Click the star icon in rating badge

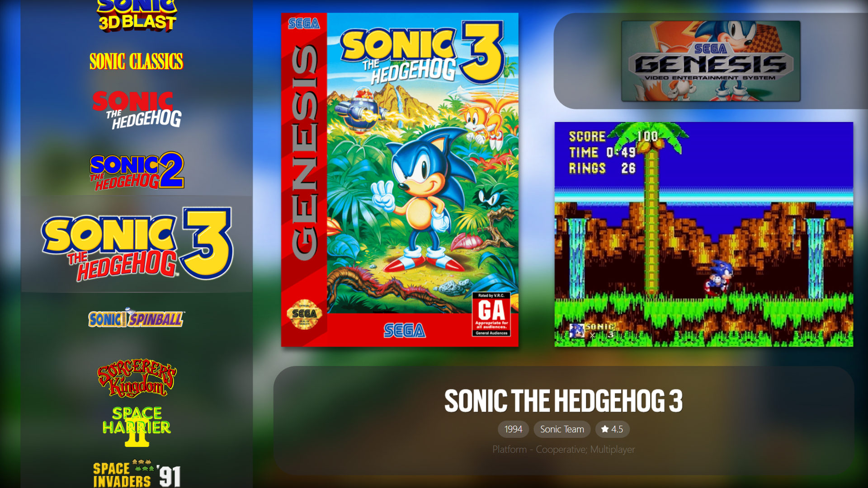tap(605, 429)
